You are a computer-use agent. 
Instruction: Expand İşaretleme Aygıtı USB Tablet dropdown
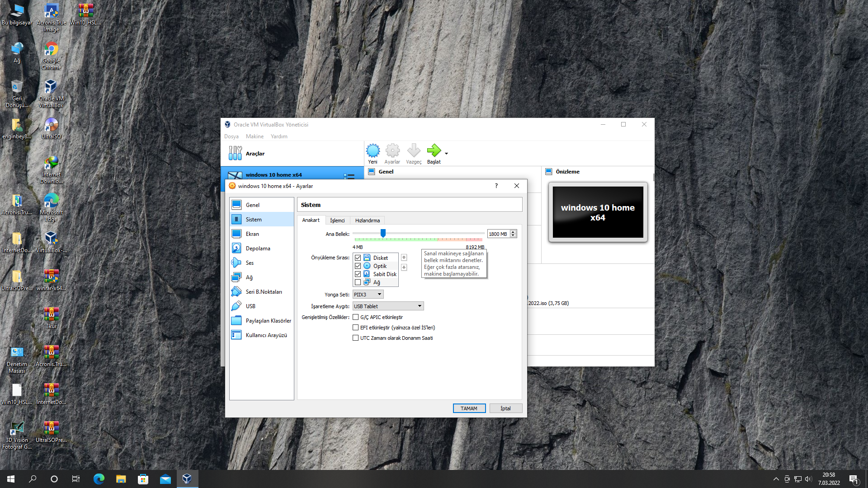(x=388, y=306)
